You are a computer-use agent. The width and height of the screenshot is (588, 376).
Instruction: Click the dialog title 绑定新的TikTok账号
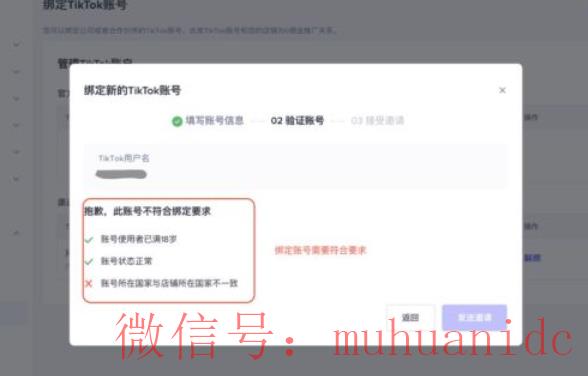point(132,90)
